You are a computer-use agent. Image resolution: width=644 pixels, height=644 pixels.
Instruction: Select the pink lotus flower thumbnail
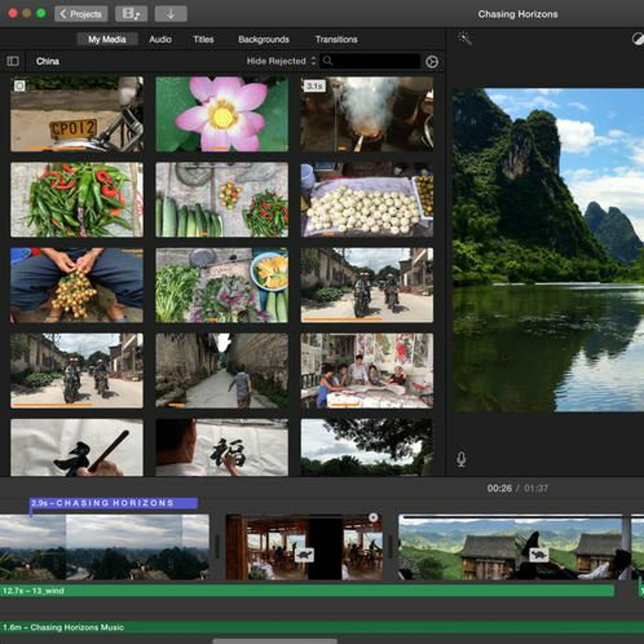point(222,114)
